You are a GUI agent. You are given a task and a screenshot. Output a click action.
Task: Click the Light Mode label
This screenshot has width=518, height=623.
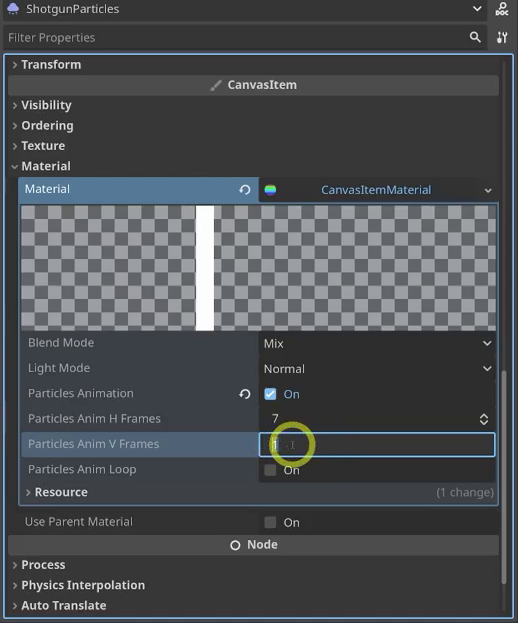click(x=59, y=368)
